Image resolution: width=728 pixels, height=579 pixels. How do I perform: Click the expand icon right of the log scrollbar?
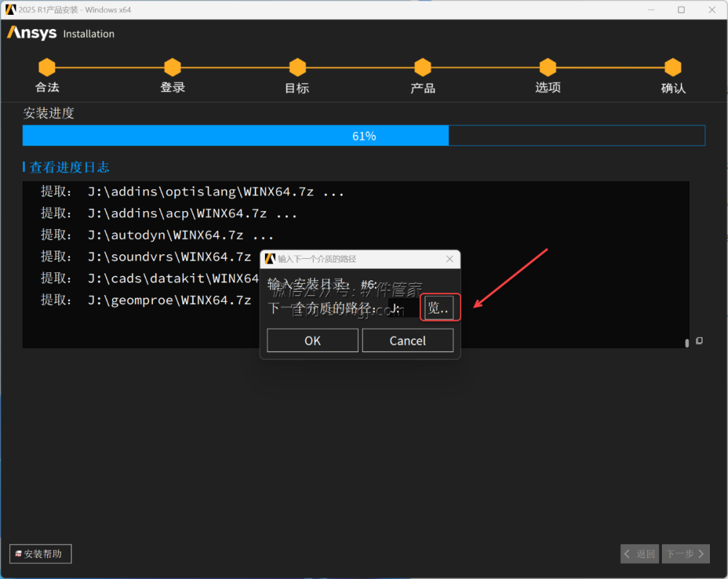click(x=699, y=341)
